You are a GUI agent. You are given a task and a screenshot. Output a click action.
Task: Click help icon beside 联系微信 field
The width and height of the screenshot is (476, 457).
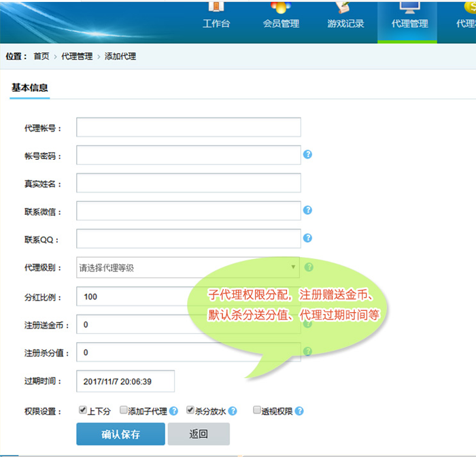click(x=307, y=210)
